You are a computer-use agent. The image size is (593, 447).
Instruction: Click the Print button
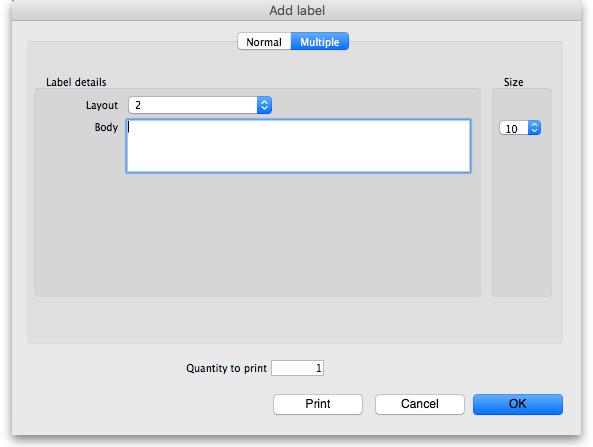[x=318, y=404]
